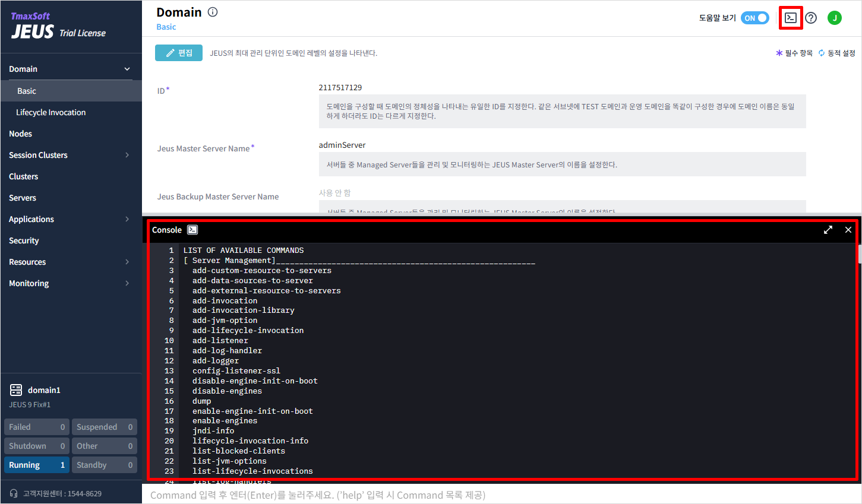Select the 편집 edit button

coord(179,53)
